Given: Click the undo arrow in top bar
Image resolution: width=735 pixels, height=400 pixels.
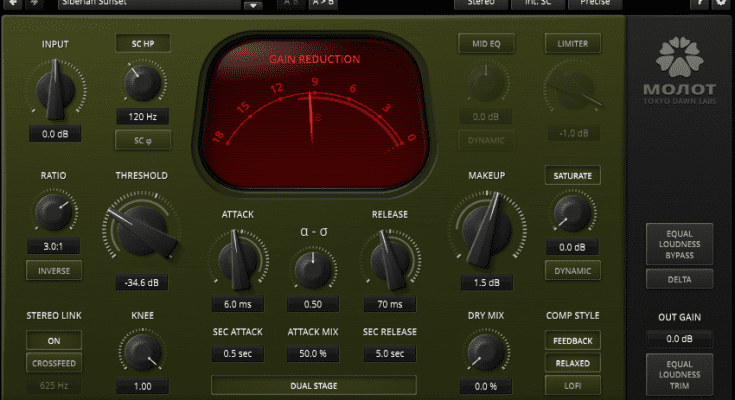Looking at the screenshot, I should pyautogui.click(x=12, y=4).
